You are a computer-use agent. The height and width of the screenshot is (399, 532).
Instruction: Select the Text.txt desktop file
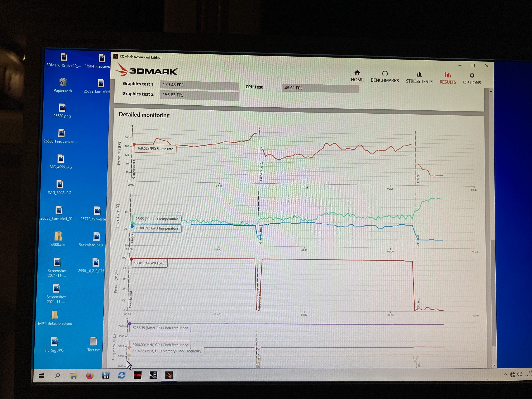tap(94, 344)
